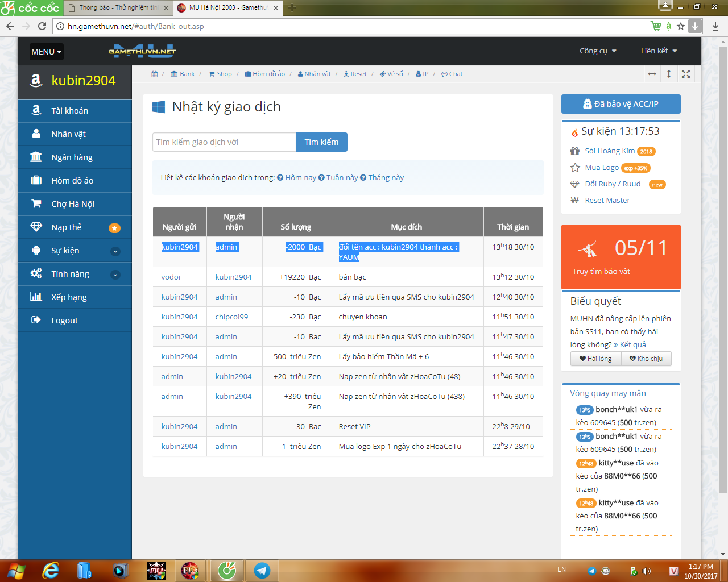Viewport: 728px width, 582px height.
Task: Click the fullscreen expand icon
Action: pyautogui.click(x=686, y=74)
